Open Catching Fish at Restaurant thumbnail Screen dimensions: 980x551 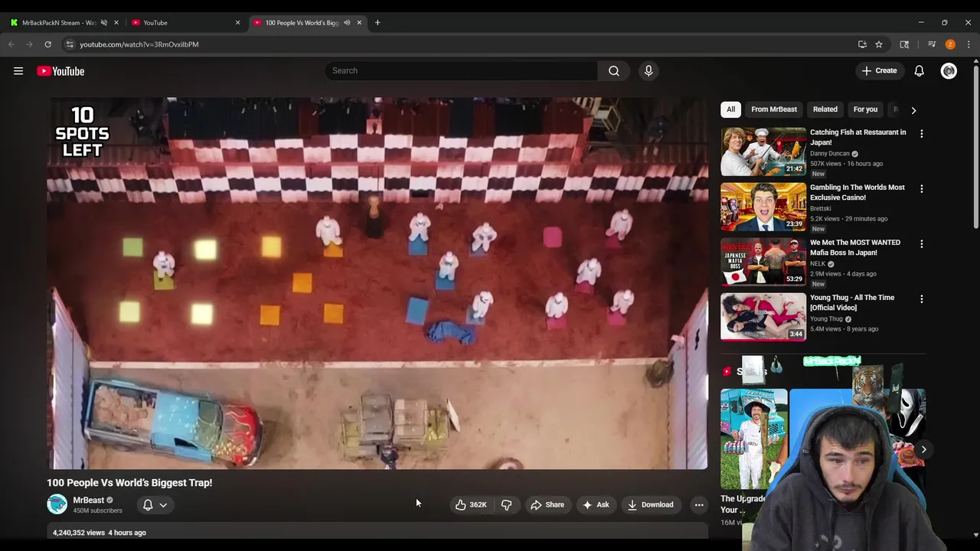pos(763,152)
